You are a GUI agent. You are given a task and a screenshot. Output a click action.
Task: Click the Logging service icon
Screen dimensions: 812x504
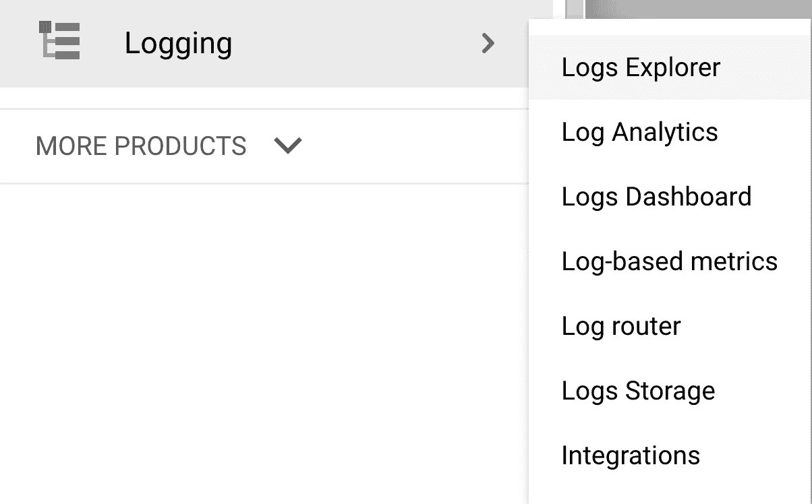(x=61, y=41)
